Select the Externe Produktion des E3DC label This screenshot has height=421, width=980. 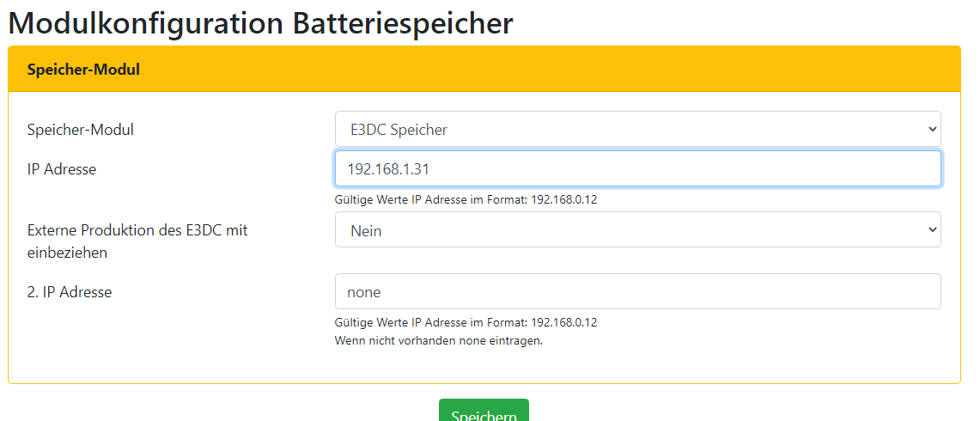137,230
